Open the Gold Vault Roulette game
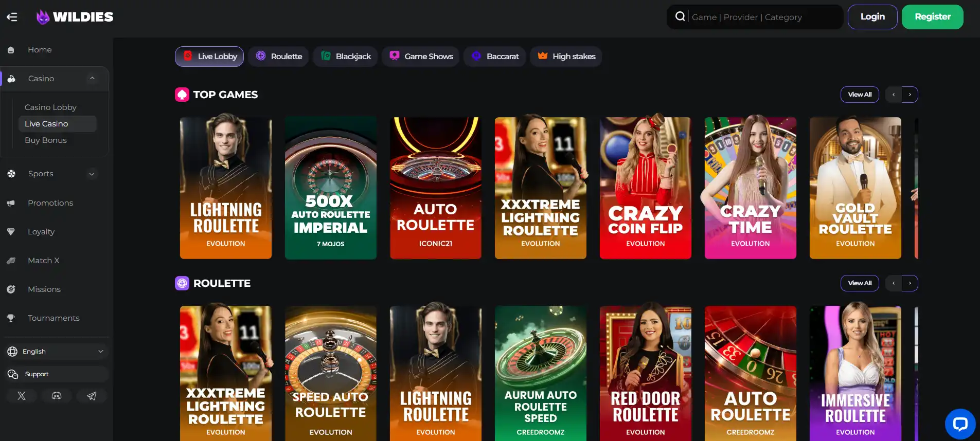 pos(855,188)
